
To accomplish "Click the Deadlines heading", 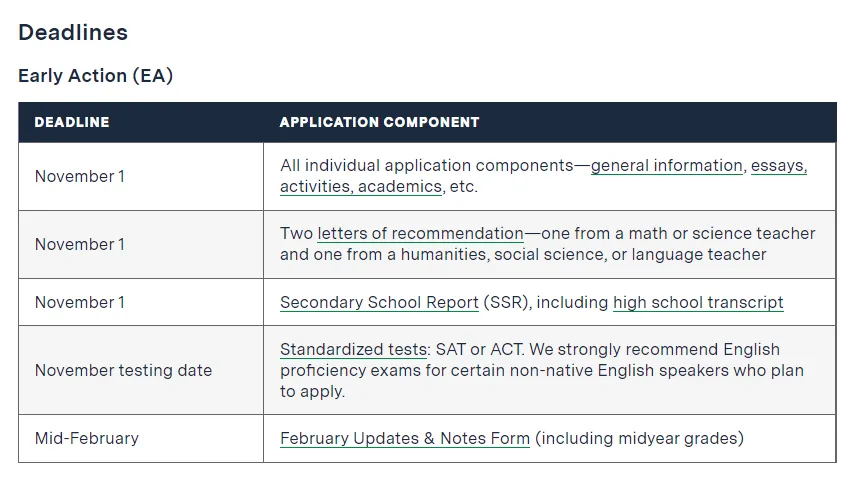I will (x=73, y=32).
